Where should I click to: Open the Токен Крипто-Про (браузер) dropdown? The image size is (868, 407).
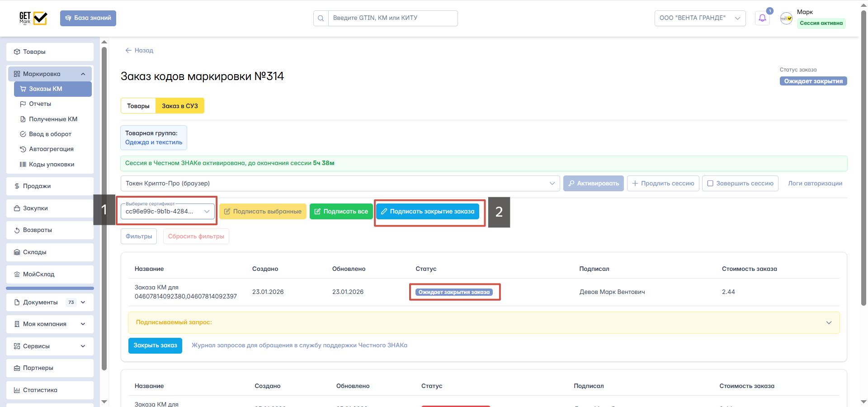[x=340, y=184]
